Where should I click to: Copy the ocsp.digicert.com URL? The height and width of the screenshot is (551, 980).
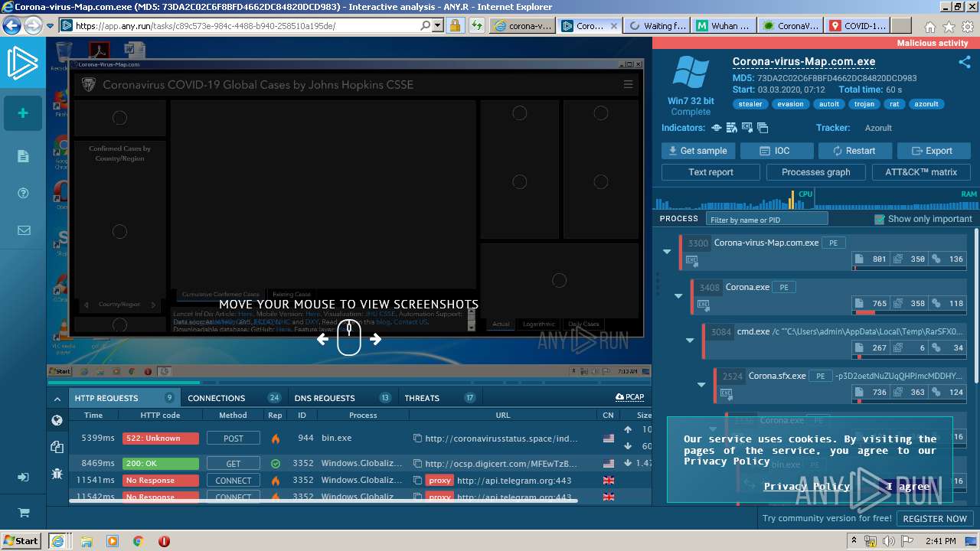[417, 464]
